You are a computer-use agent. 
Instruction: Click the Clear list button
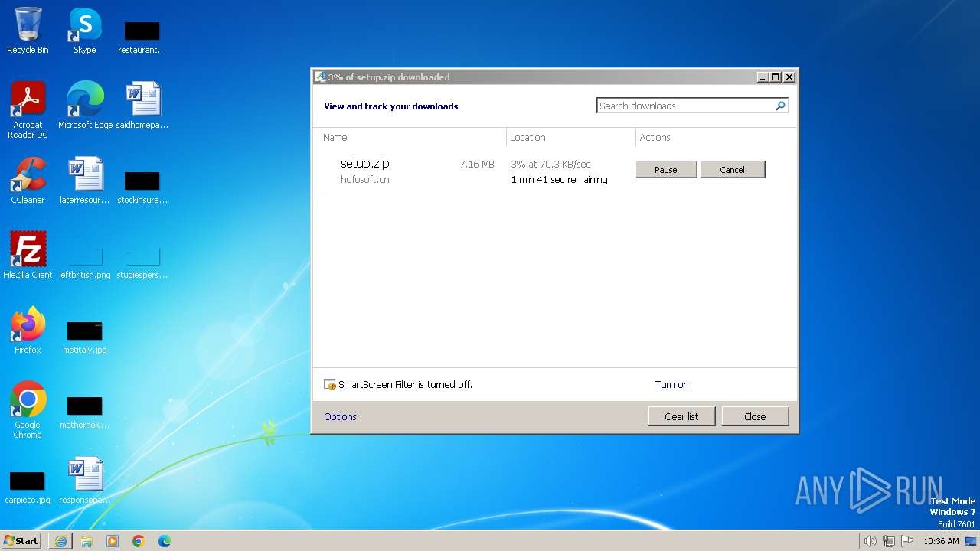click(681, 416)
